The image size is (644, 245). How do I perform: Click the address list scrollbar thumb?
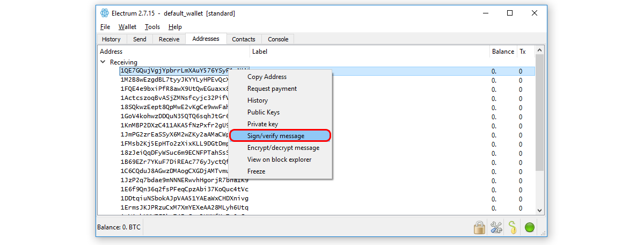click(x=539, y=113)
